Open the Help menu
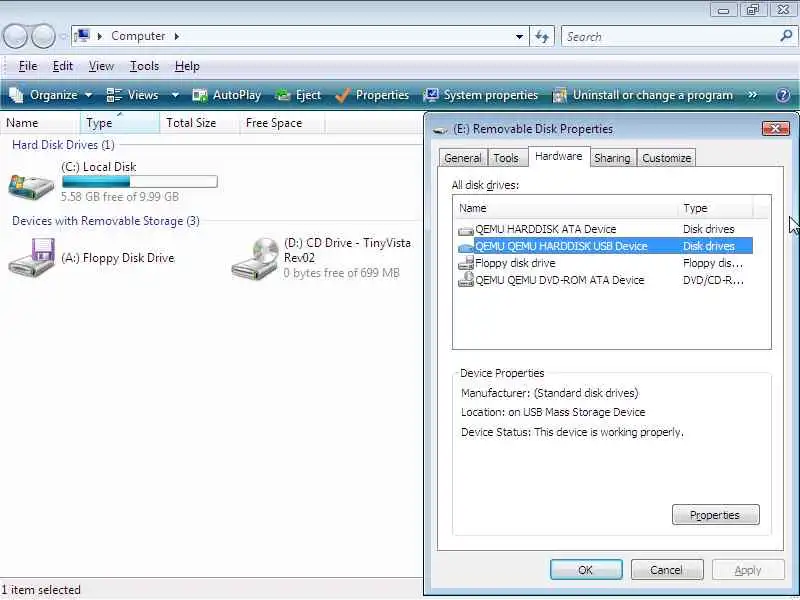800x600 pixels. [x=187, y=66]
